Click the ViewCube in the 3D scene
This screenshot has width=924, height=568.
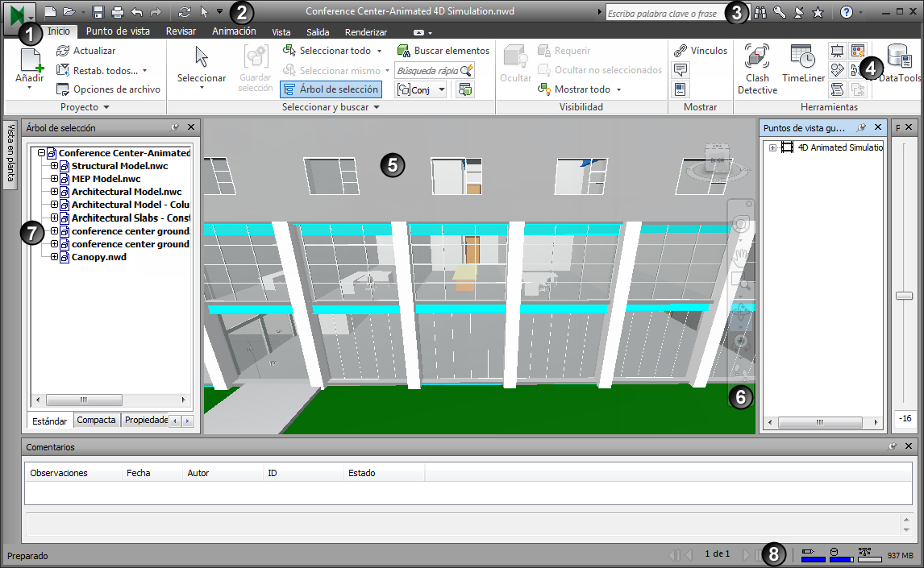(717, 159)
